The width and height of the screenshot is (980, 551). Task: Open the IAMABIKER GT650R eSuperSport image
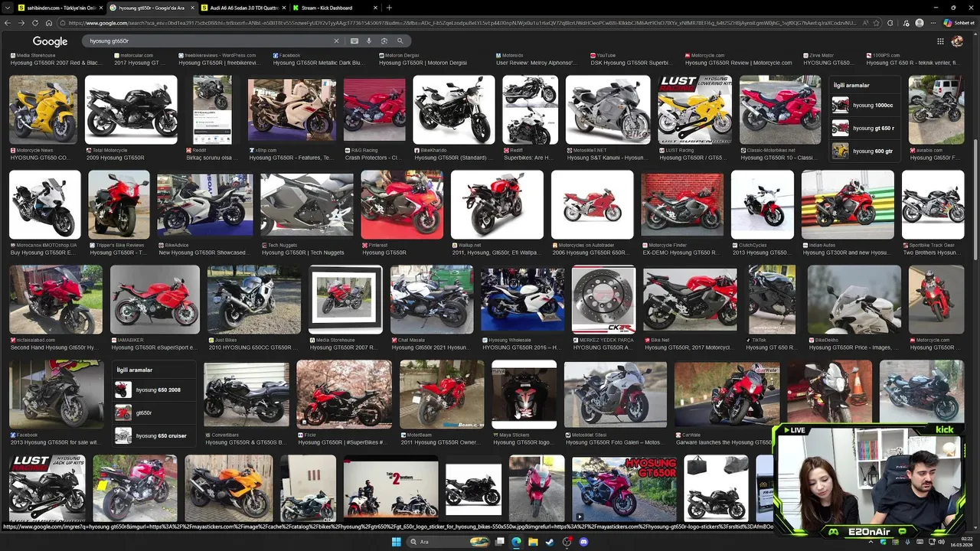point(155,300)
